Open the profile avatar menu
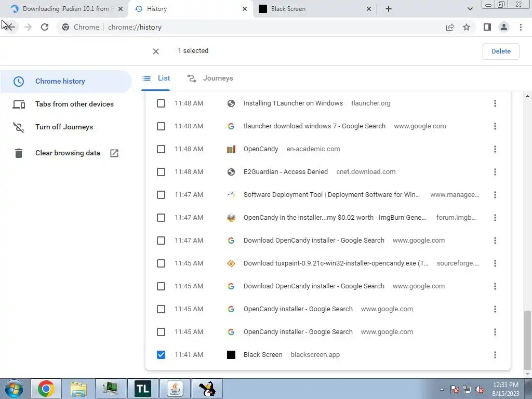532x399 pixels. click(x=504, y=27)
